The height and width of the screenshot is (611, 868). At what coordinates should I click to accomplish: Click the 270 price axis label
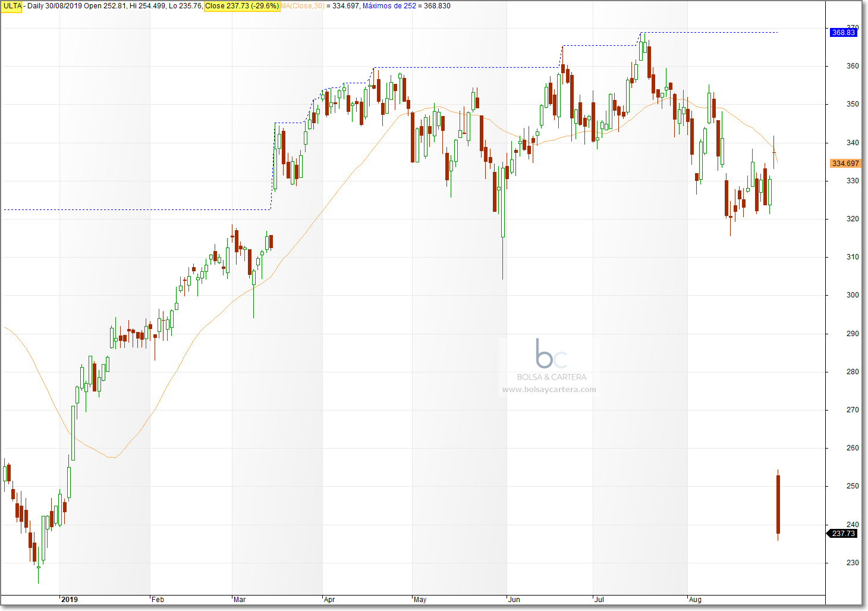(853, 410)
